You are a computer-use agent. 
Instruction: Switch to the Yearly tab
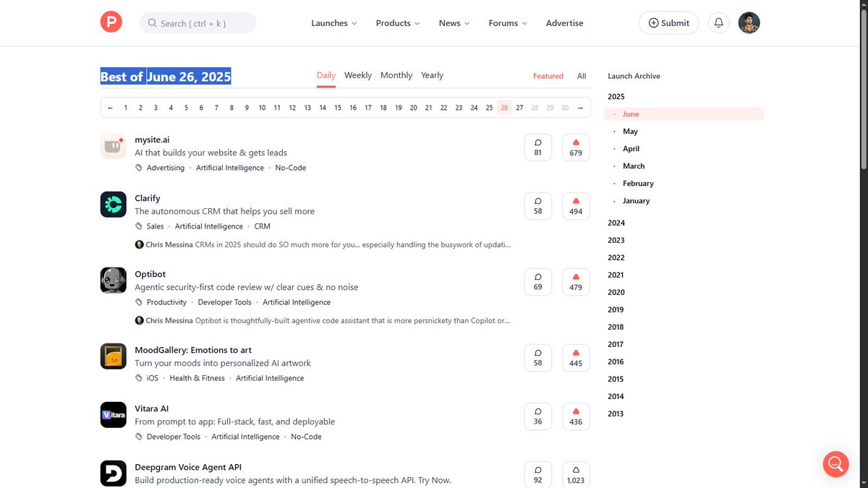(433, 75)
